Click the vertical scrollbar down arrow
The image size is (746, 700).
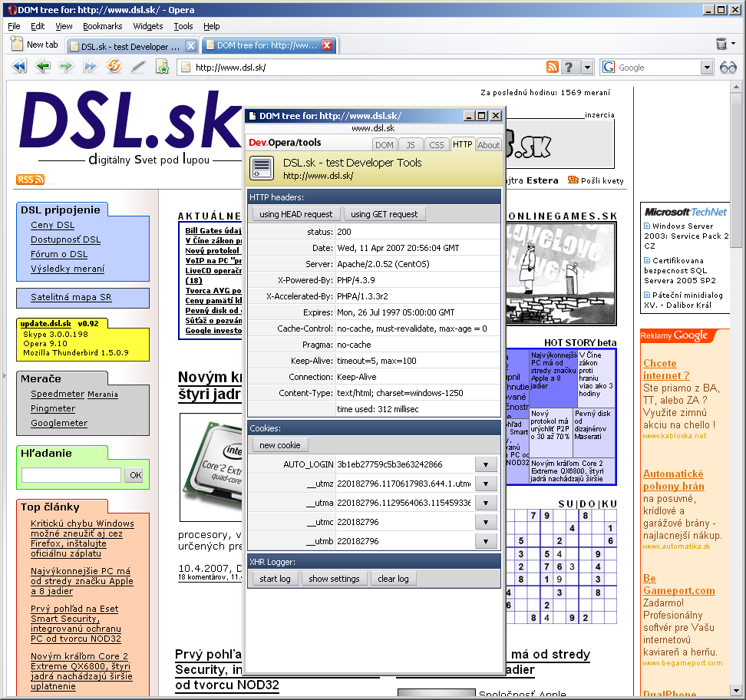[736, 689]
